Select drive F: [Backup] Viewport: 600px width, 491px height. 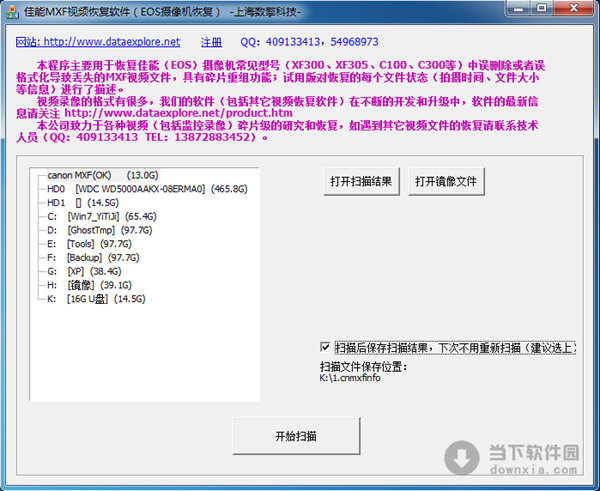coord(93,258)
